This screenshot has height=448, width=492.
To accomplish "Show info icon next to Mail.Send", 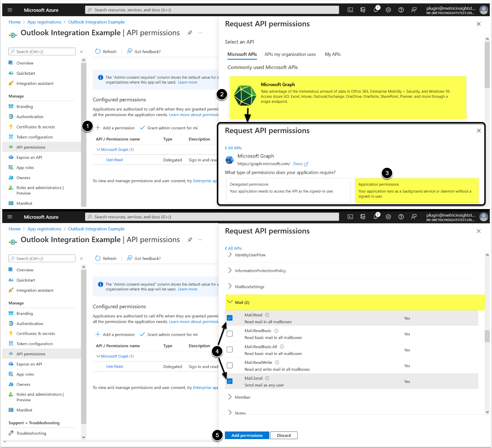I will point(267,378).
